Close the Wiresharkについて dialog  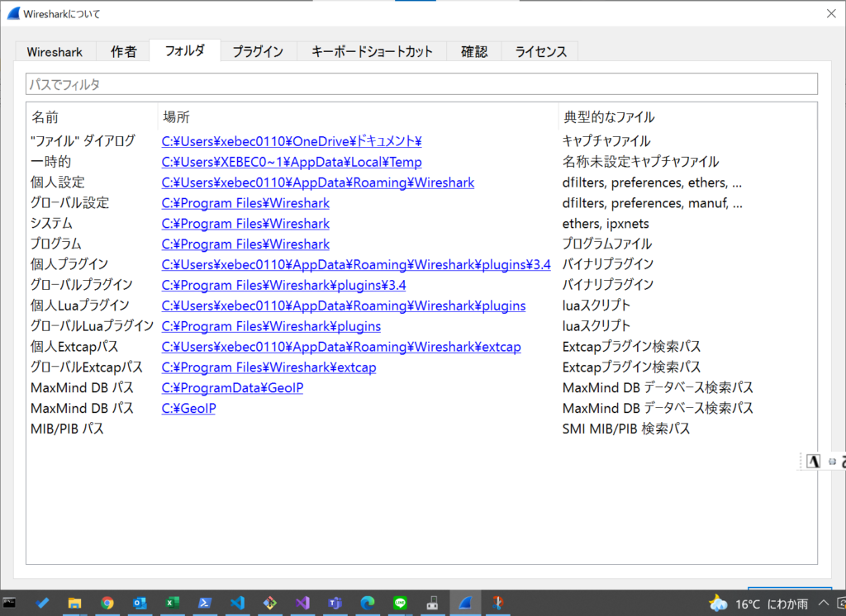[x=831, y=13]
